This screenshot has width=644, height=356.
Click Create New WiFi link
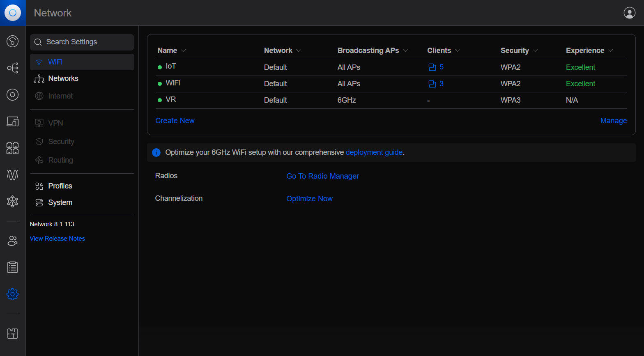[x=175, y=121]
